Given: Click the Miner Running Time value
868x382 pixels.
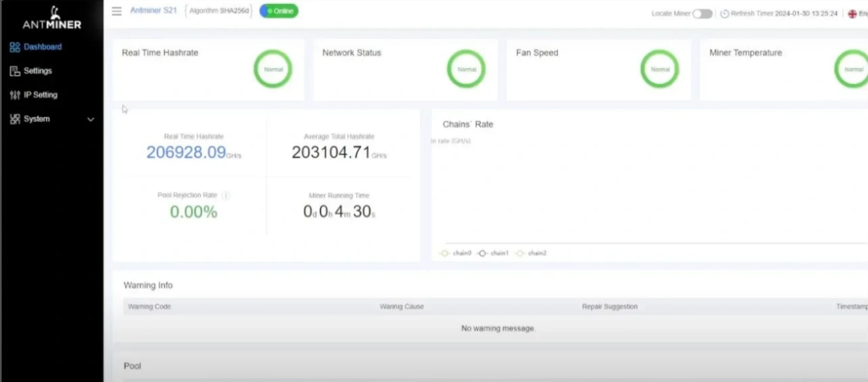Looking at the screenshot, I should [x=339, y=211].
